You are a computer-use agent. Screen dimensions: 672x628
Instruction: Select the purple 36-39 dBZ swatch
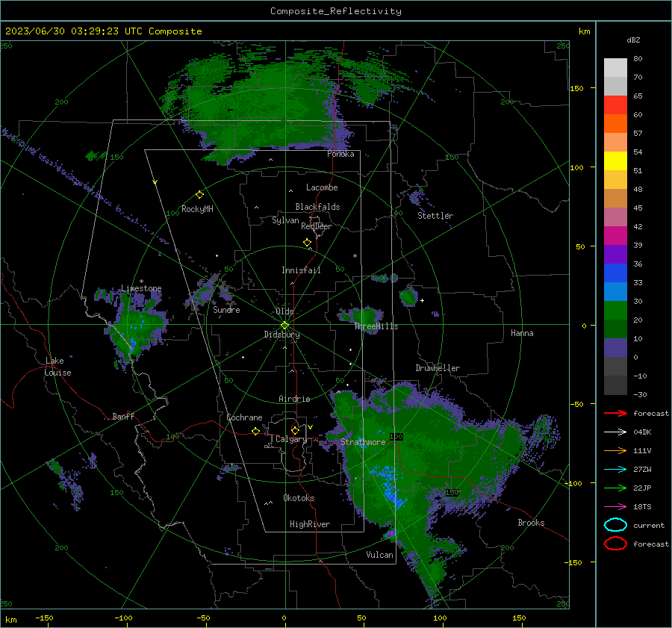[615, 254]
